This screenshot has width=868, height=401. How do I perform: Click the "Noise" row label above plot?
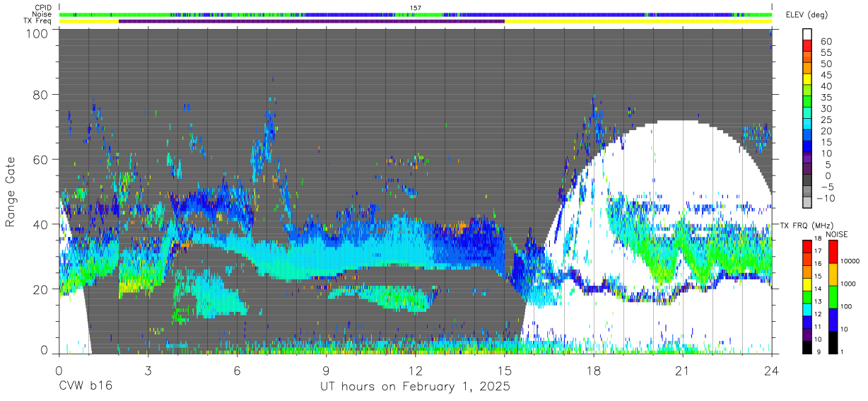41,14
